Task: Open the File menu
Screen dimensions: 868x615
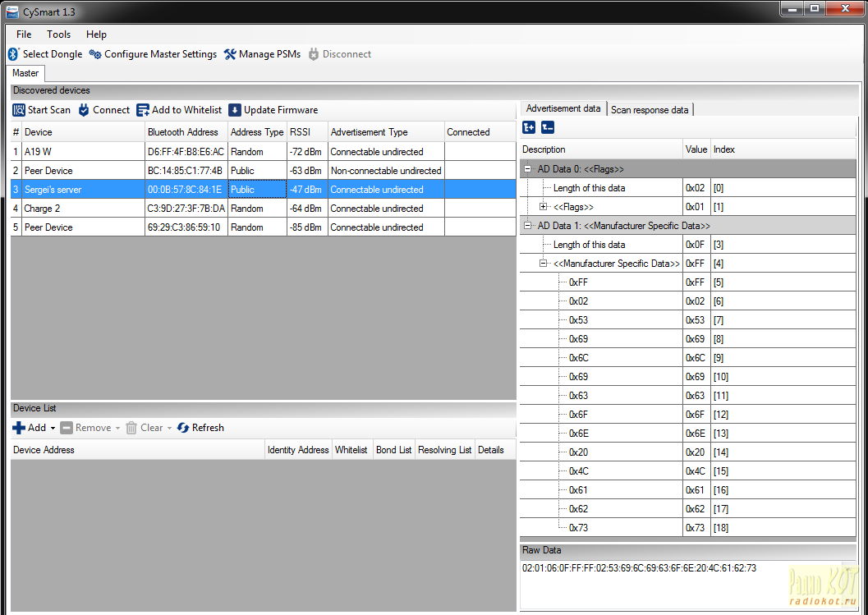Action: [x=24, y=34]
